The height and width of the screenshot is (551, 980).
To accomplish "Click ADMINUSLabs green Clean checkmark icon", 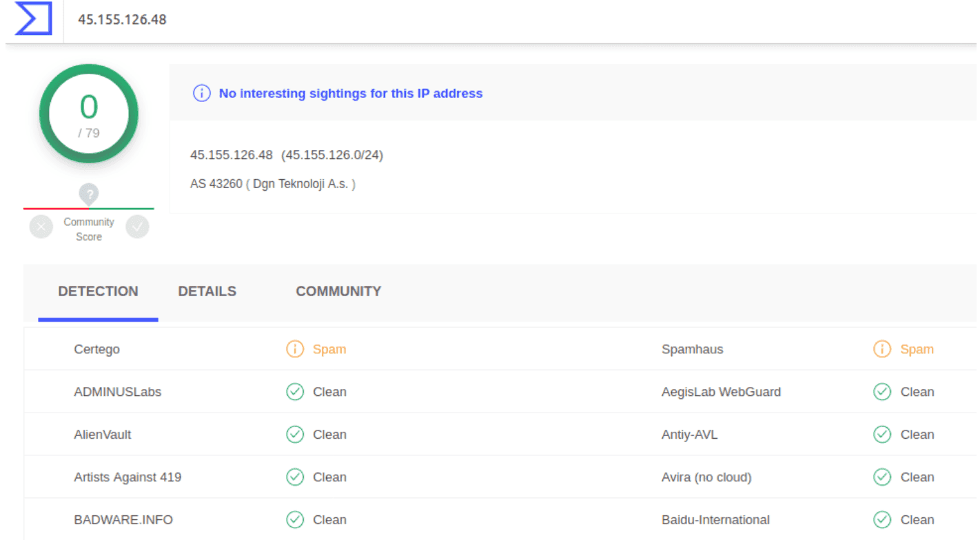I will coord(295,392).
